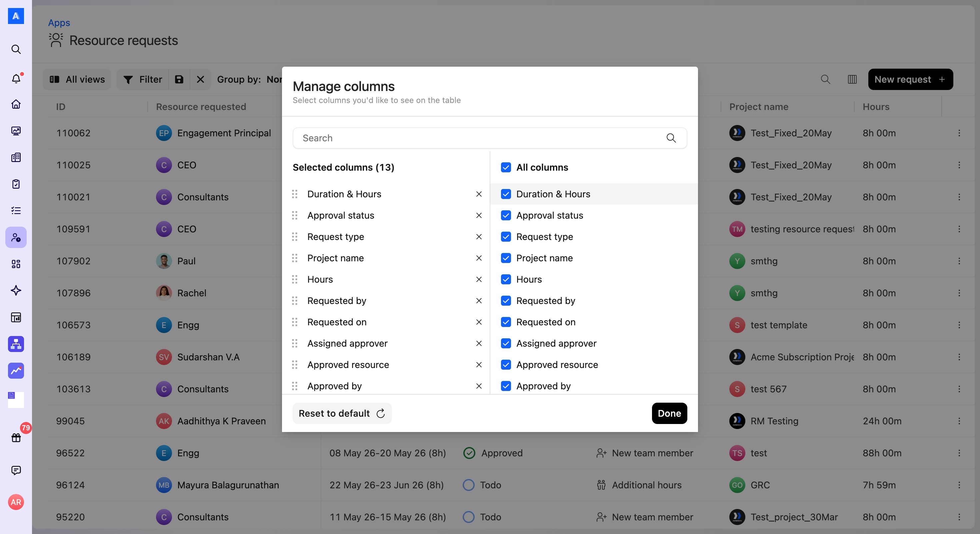Open the org chart icon in sidebar

pos(16,344)
